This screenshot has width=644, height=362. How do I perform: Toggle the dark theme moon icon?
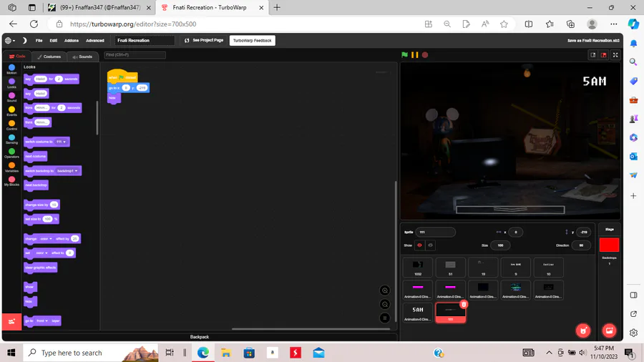pos(24,40)
